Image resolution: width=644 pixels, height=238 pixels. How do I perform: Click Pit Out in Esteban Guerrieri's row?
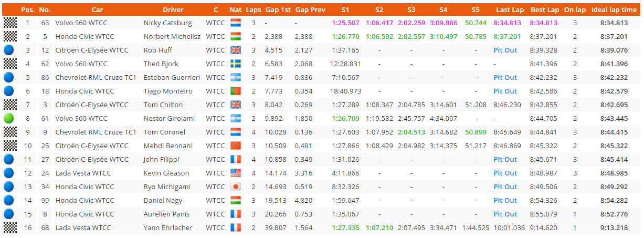[x=505, y=77]
